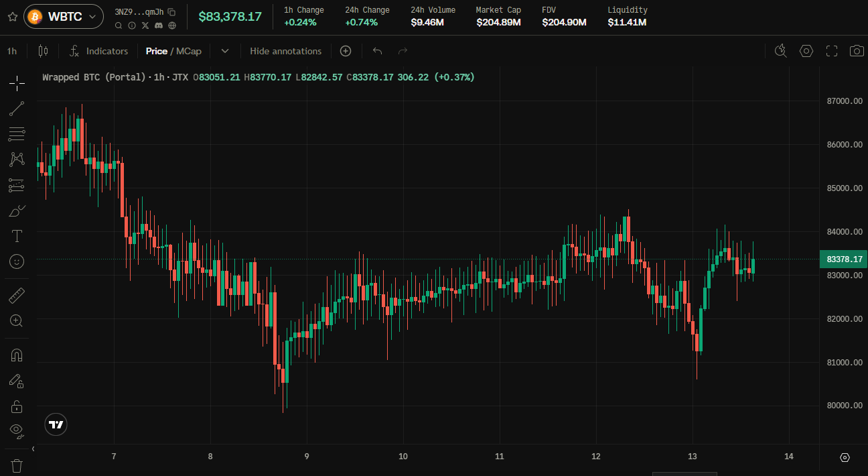Click the main $83,378.17 price
Image resolution: width=868 pixels, height=476 pixels.
230,17
